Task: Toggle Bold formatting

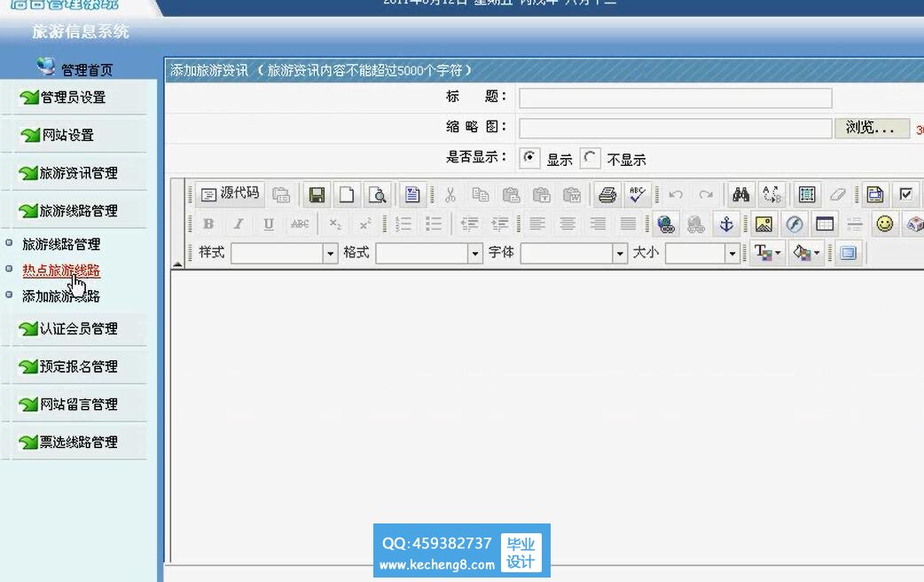Action: tap(208, 224)
